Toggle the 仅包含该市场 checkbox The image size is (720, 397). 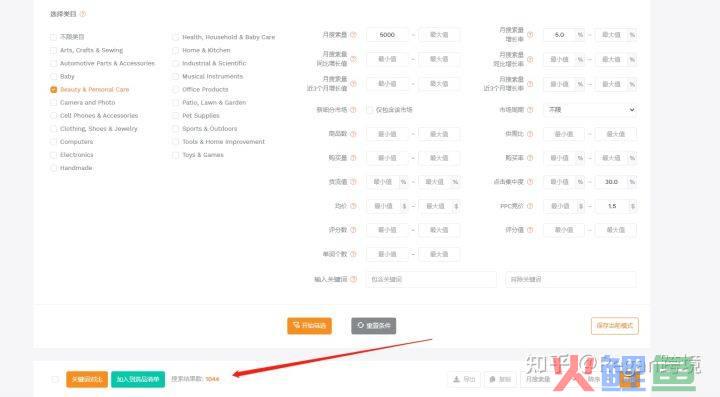pos(370,110)
